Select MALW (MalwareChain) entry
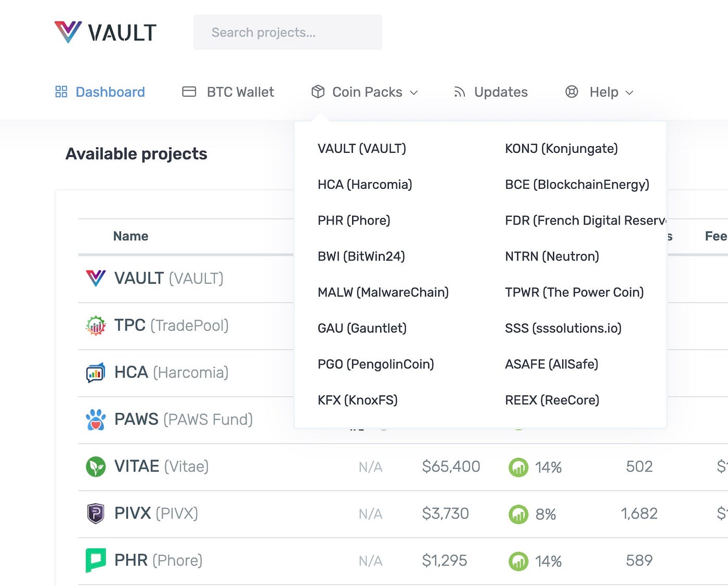The width and height of the screenshot is (728, 586). coord(383,292)
